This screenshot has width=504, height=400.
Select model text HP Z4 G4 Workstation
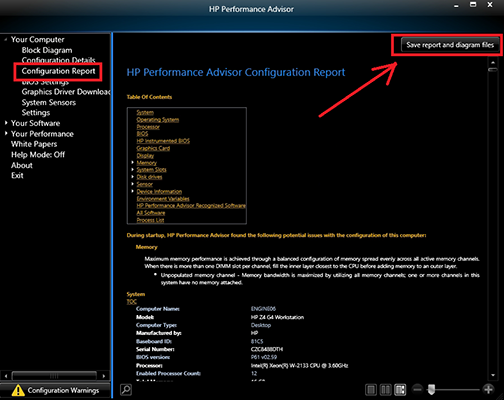tap(277, 317)
